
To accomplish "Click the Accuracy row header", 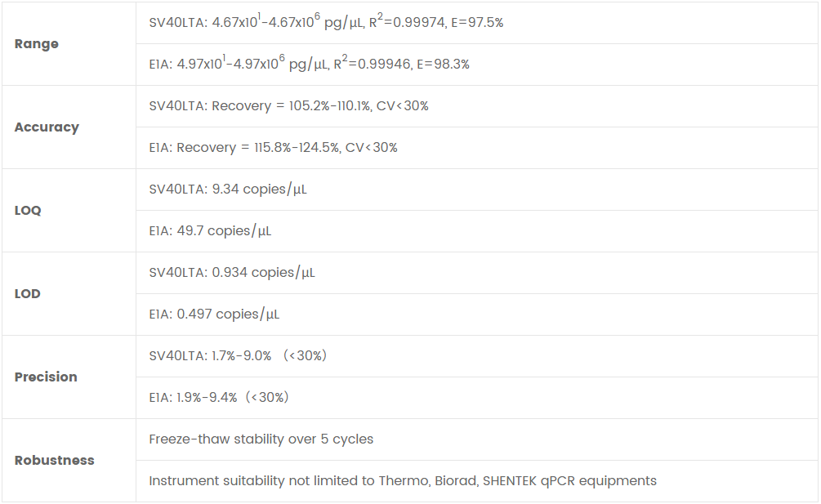I will tap(47, 127).
